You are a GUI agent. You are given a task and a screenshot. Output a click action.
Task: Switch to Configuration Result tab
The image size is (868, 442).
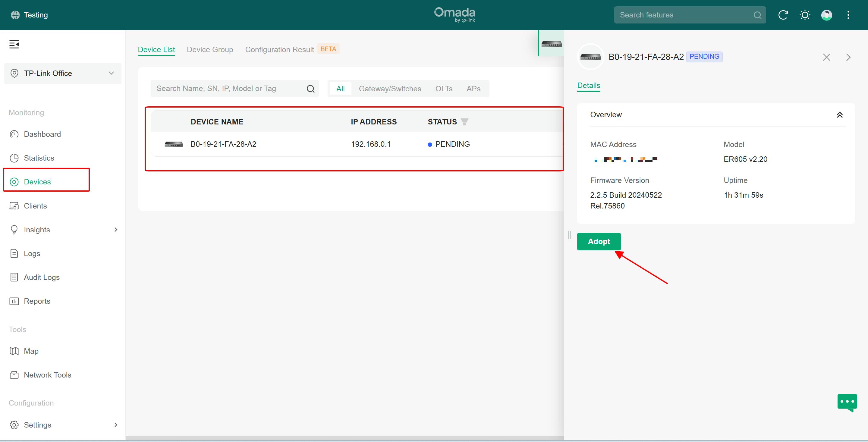point(279,49)
